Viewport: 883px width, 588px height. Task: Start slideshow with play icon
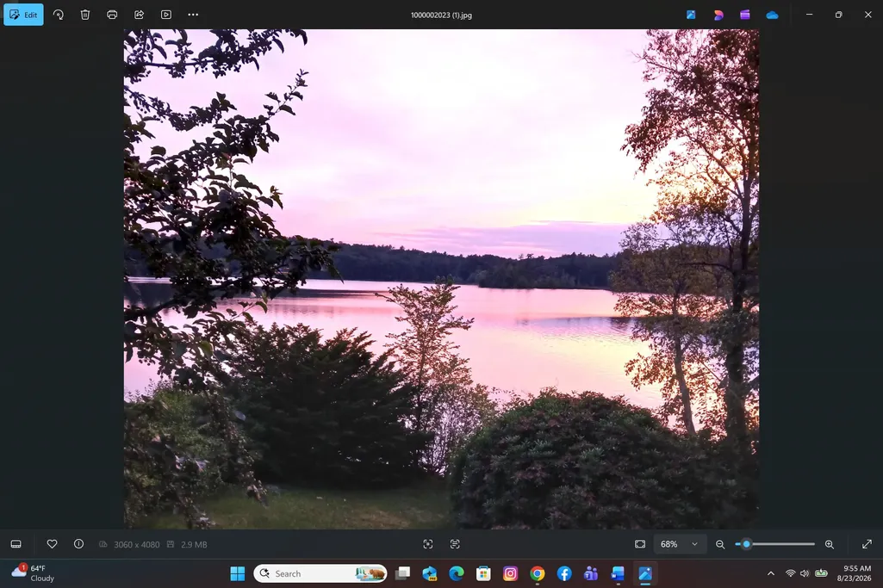pos(166,15)
